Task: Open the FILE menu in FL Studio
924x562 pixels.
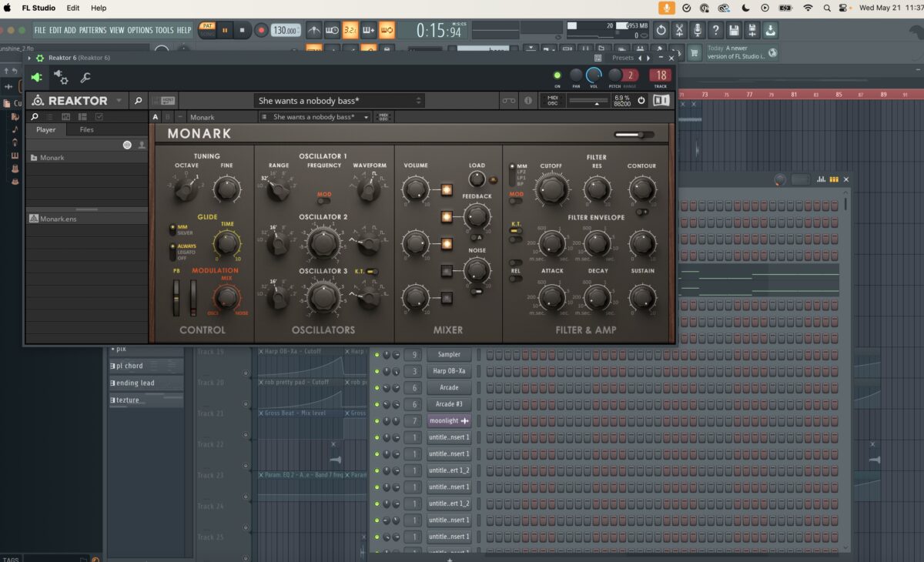Action: pos(40,31)
